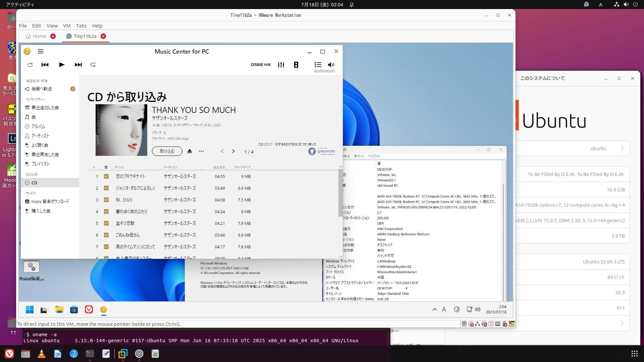Open the アーティスト view

point(40,136)
